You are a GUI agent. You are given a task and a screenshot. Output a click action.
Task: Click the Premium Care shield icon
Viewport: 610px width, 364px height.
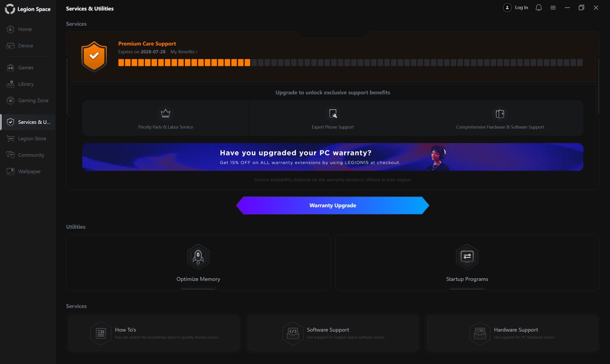pos(94,57)
